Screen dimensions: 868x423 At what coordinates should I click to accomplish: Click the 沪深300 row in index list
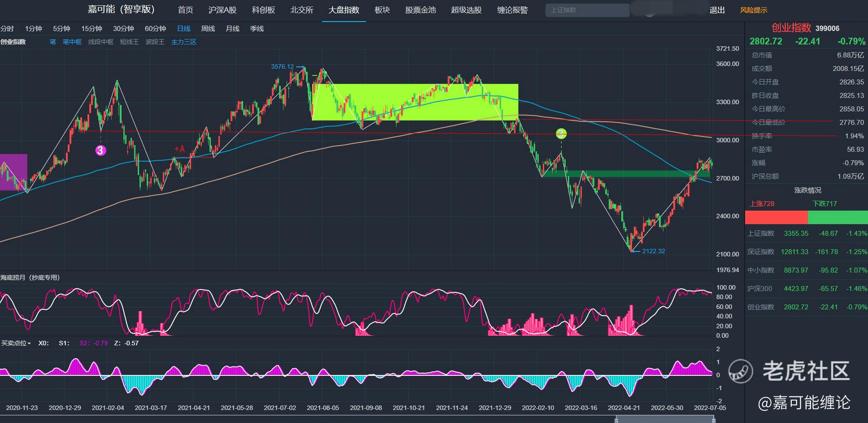(806, 289)
